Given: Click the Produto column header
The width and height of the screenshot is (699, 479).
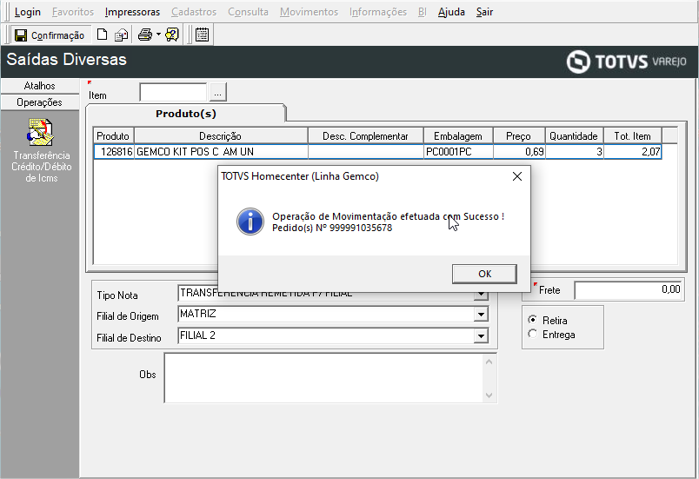Looking at the screenshot, I should 113,136.
